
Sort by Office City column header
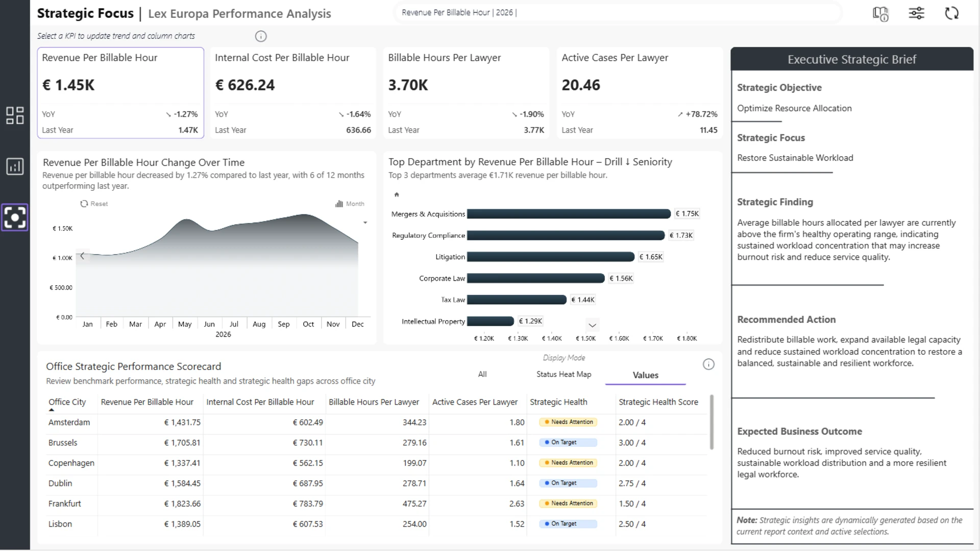coord(67,402)
